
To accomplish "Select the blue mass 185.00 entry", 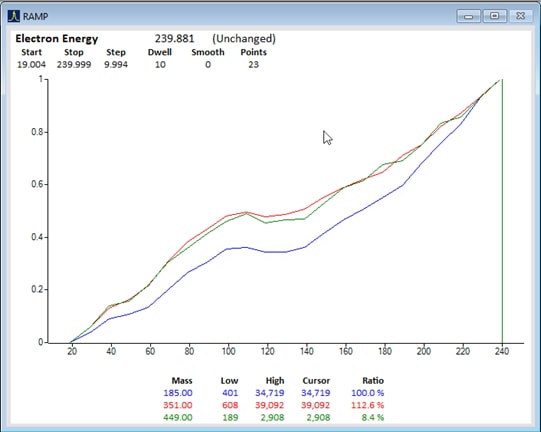I will coord(178,393).
